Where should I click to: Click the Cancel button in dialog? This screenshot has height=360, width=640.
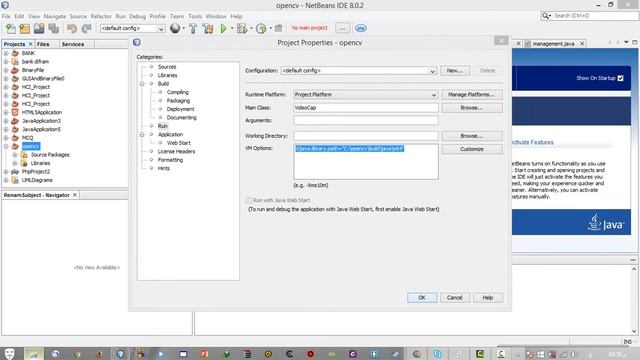[x=454, y=298]
